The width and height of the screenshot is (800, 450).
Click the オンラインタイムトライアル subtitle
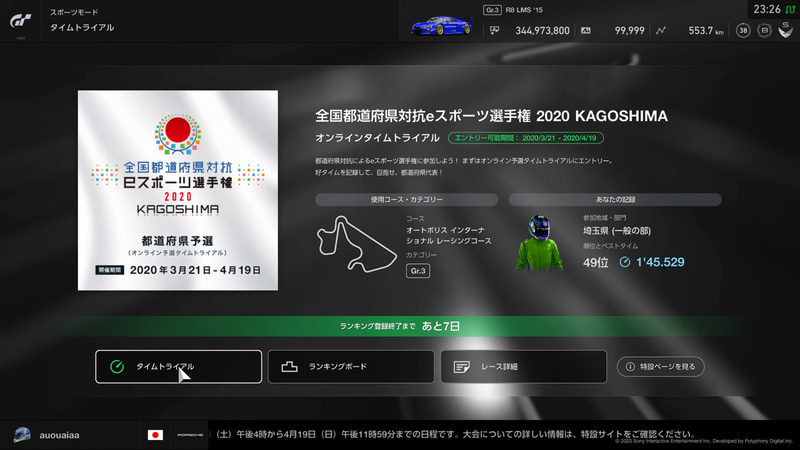tap(377, 138)
